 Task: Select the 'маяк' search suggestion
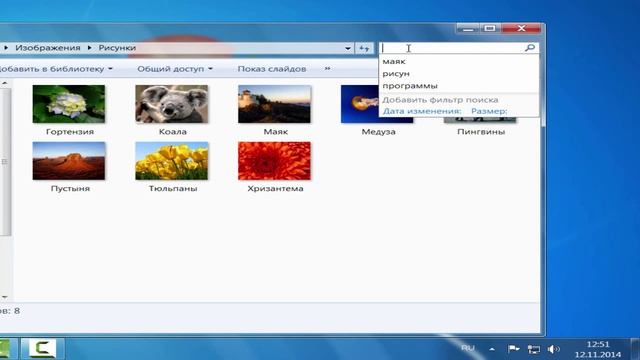394,62
